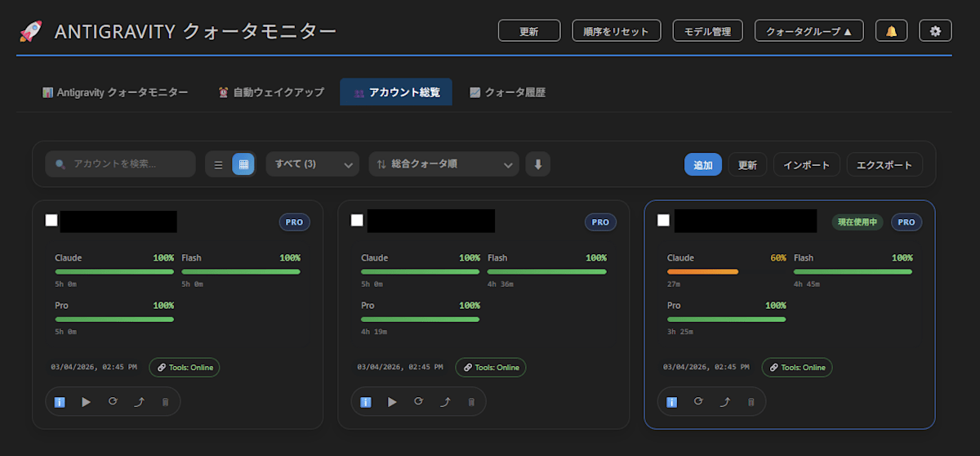Switch to grid view layout
The image size is (980, 456).
click(243, 164)
